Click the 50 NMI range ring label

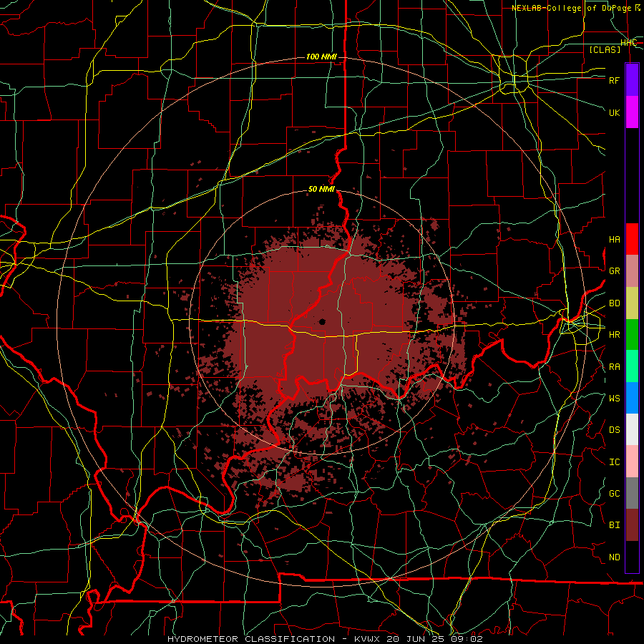321,189
